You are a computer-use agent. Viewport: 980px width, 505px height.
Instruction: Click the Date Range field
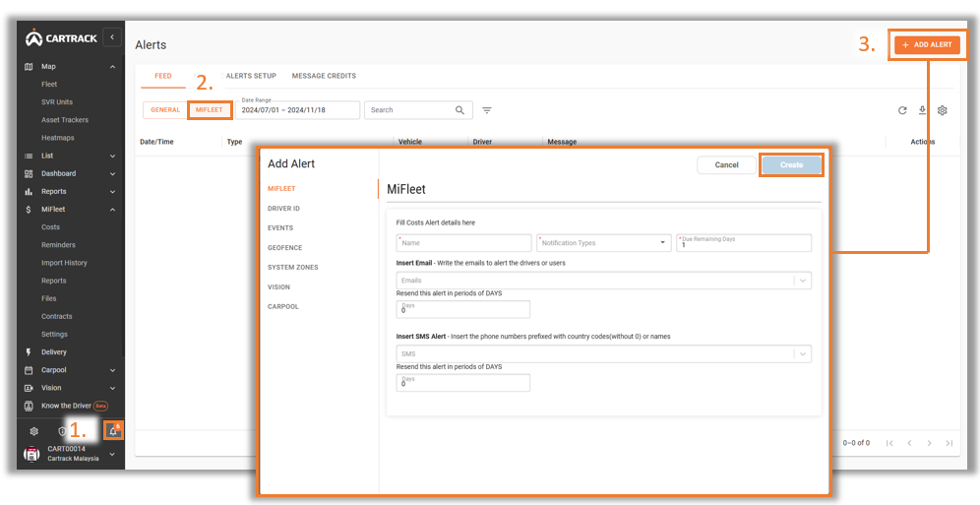(x=297, y=110)
